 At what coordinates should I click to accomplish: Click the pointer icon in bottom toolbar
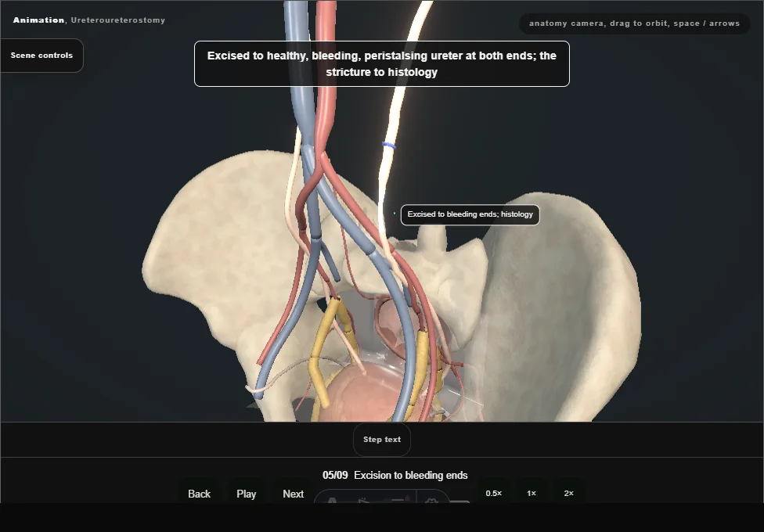(x=363, y=500)
